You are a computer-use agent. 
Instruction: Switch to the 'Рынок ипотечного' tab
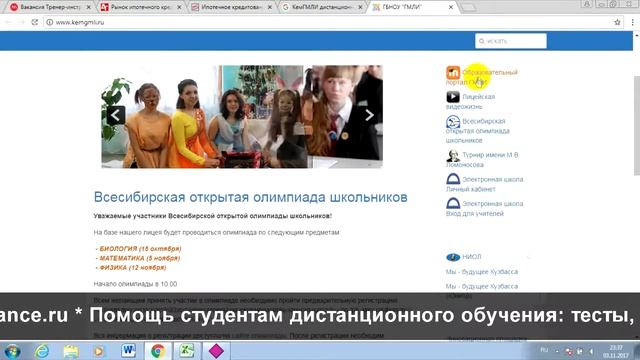pos(139,7)
